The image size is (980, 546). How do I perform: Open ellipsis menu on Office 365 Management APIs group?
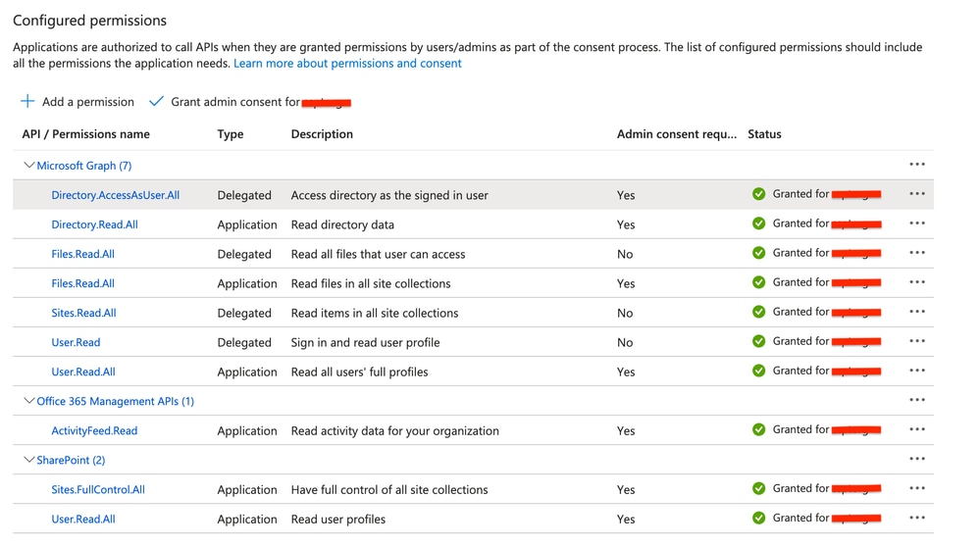coord(917,400)
